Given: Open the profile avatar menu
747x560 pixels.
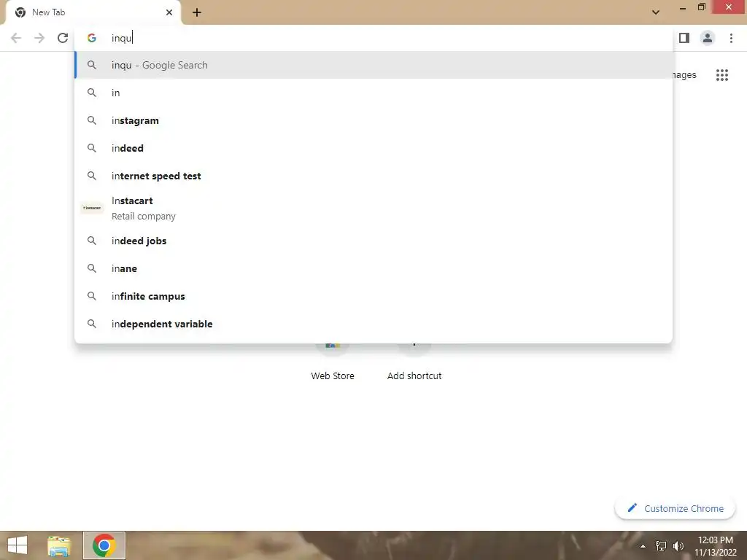Looking at the screenshot, I should 708,38.
